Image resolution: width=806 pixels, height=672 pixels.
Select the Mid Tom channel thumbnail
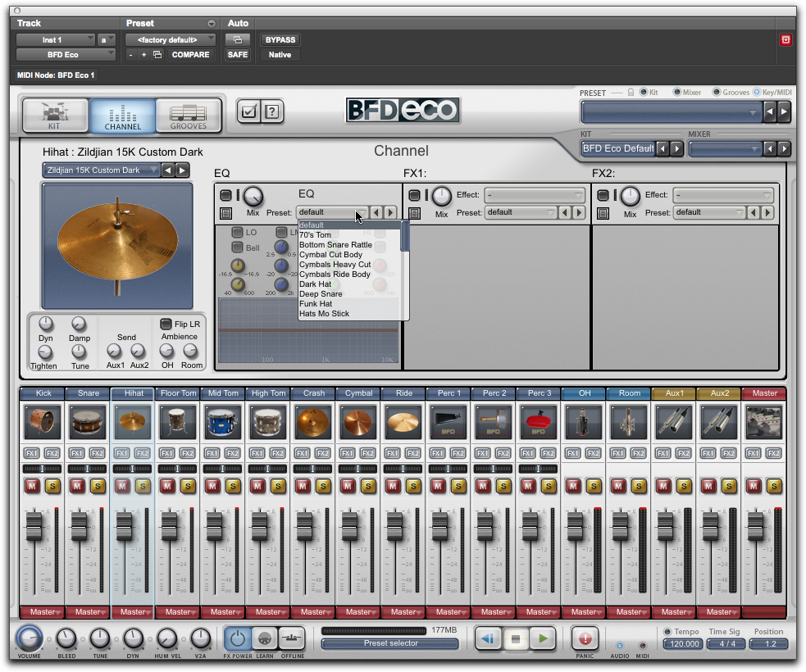[222, 422]
